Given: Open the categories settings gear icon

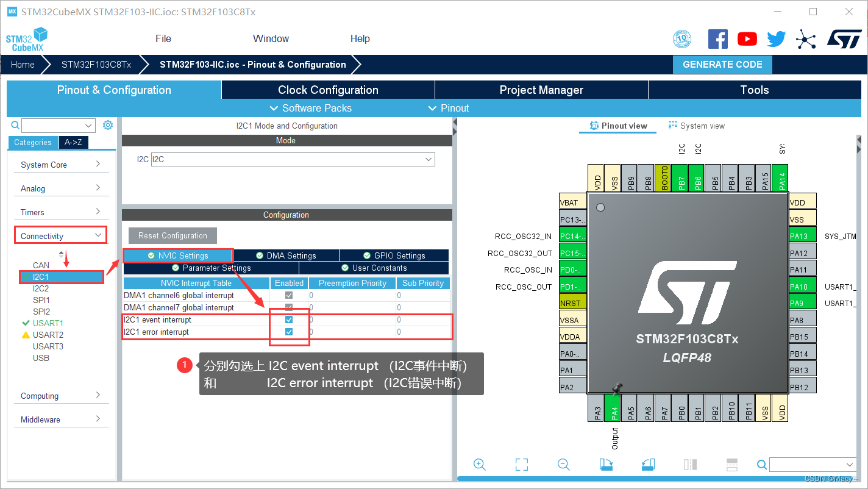Looking at the screenshot, I should [x=108, y=125].
